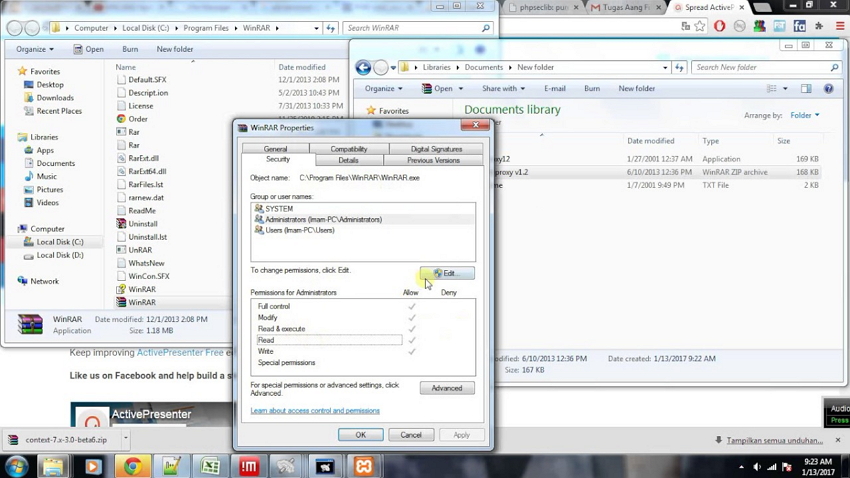Open the Details tab
The image size is (850, 478).
point(349,160)
